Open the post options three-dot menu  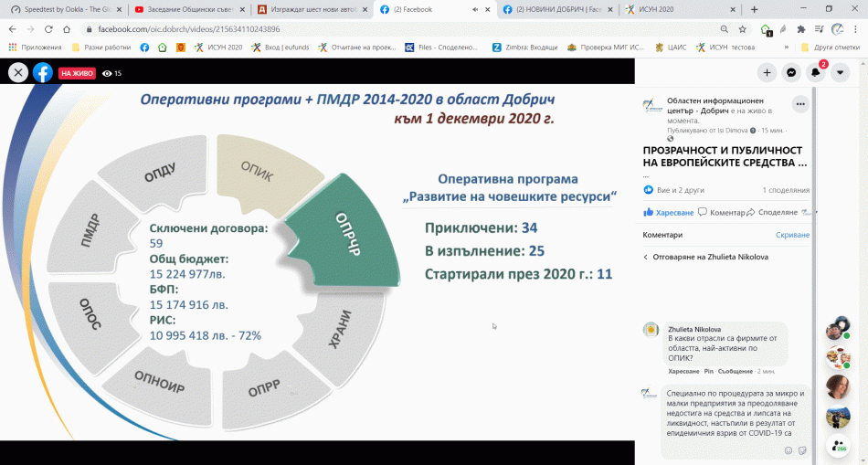pos(801,103)
